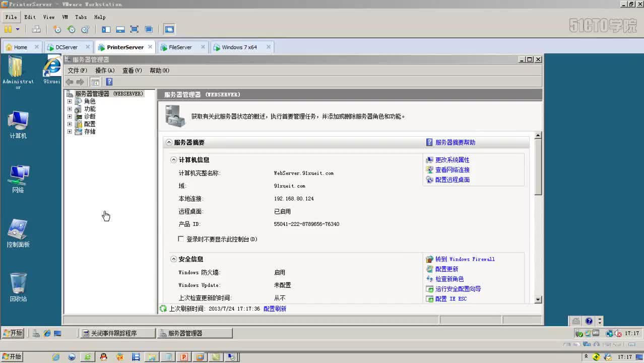
Task: Select the 诊断 tree item
Action: point(90,116)
